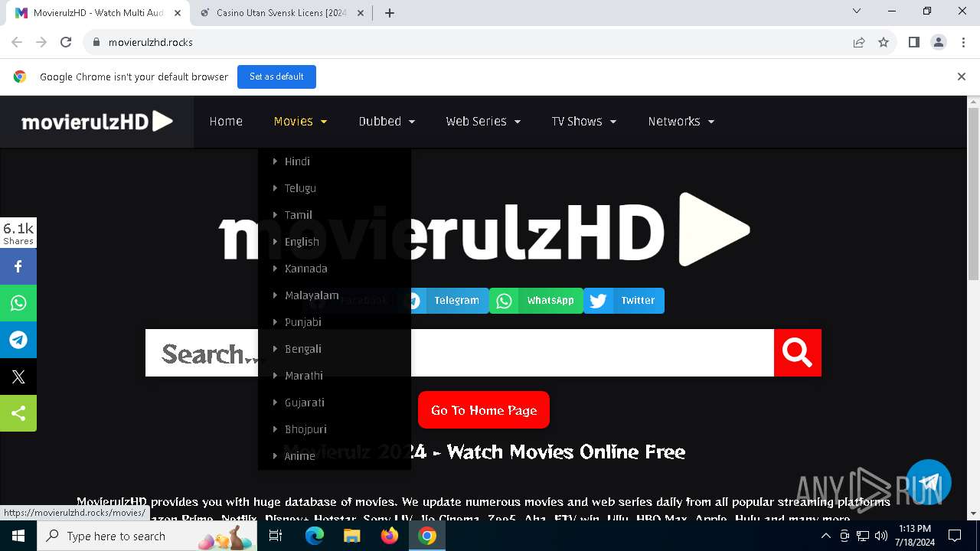The image size is (980, 551).
Task: Expand the Dubbed navigation menu
Action: 387,121
